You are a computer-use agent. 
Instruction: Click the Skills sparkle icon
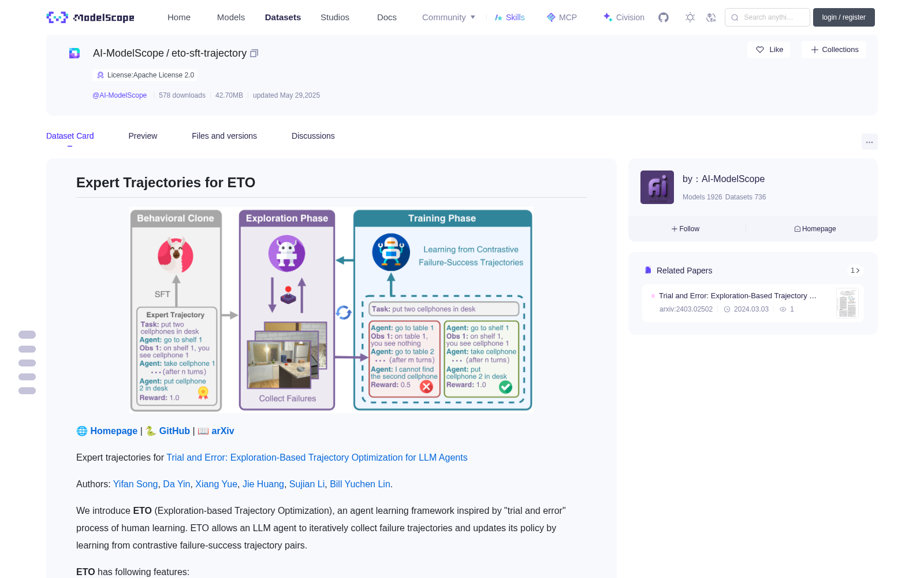(x=498, y=17)
